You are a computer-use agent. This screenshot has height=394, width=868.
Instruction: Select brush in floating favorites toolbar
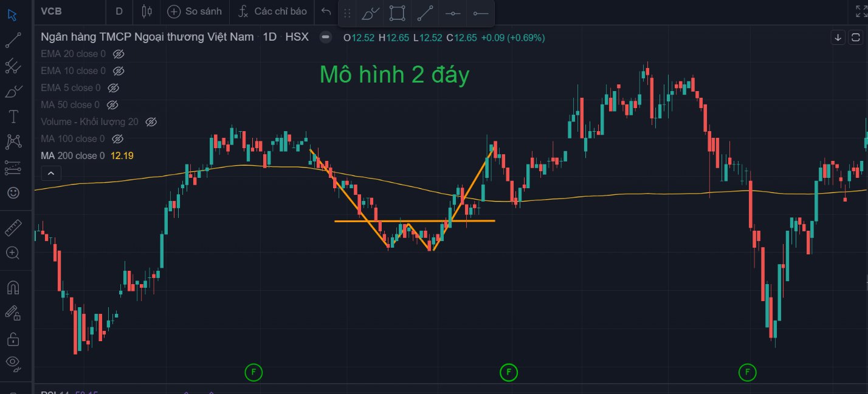point(370,13)
